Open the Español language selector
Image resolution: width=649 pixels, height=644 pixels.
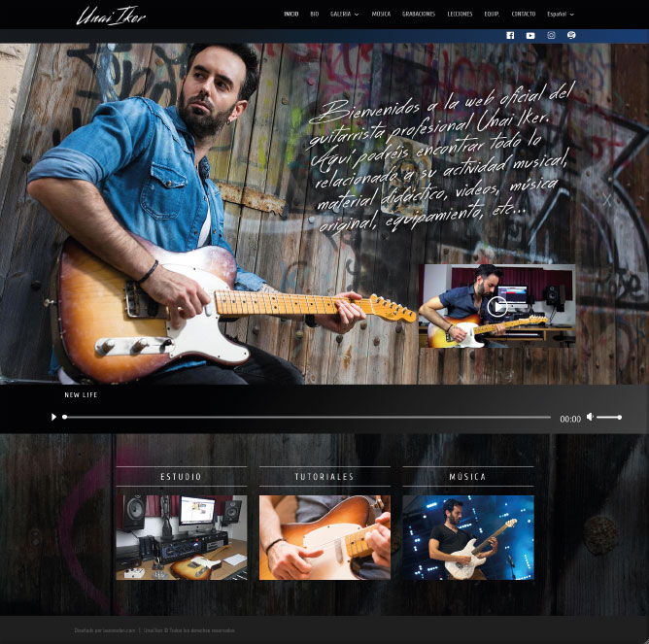point(560,15)
